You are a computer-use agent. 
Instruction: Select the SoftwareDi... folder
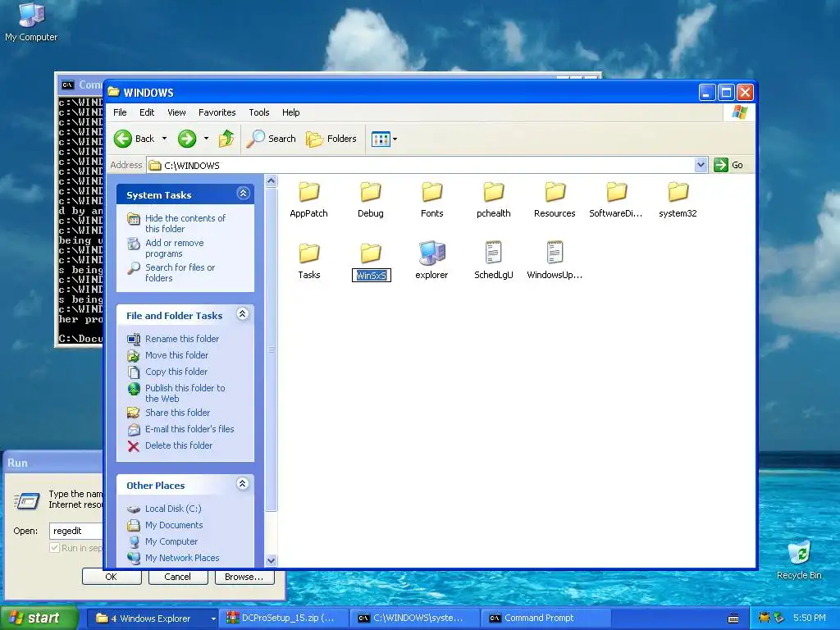pos(616,199)
